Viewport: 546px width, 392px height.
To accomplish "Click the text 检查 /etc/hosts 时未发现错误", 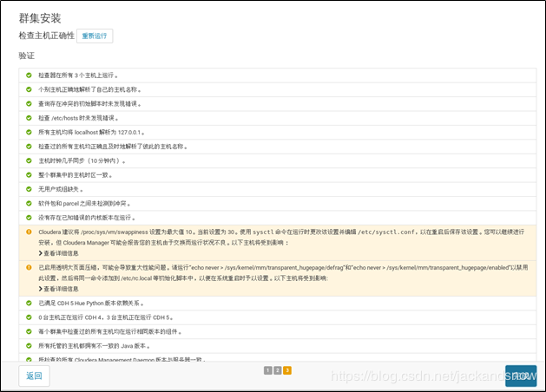I will pos(78,118).
